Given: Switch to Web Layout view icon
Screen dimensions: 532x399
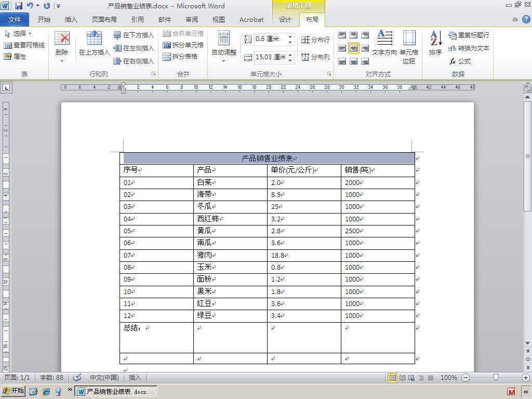Looking at the screenshot, I should [x=411, y=378].
